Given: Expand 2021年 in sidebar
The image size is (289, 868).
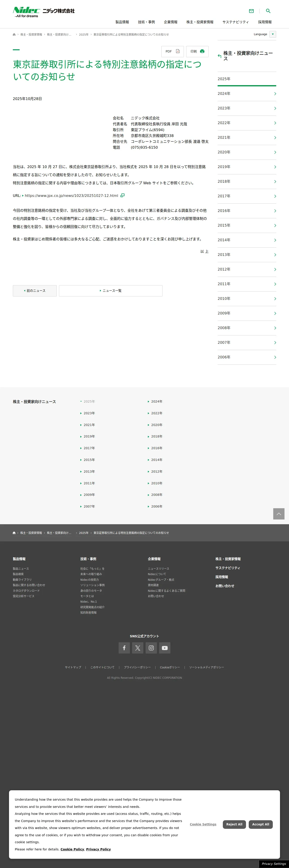Looking at the screenshot, I should [x=247, y=138].
